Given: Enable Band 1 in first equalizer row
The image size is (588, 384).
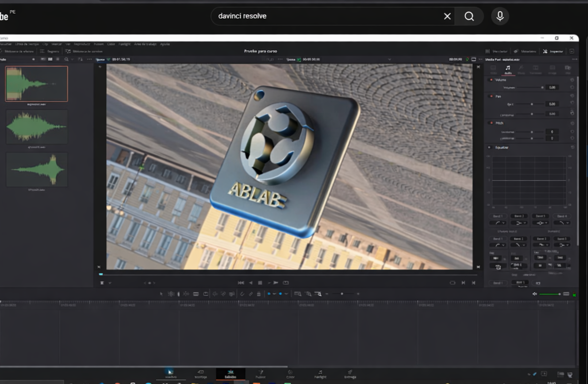Looking at the screenshot, I should (498, 216).
